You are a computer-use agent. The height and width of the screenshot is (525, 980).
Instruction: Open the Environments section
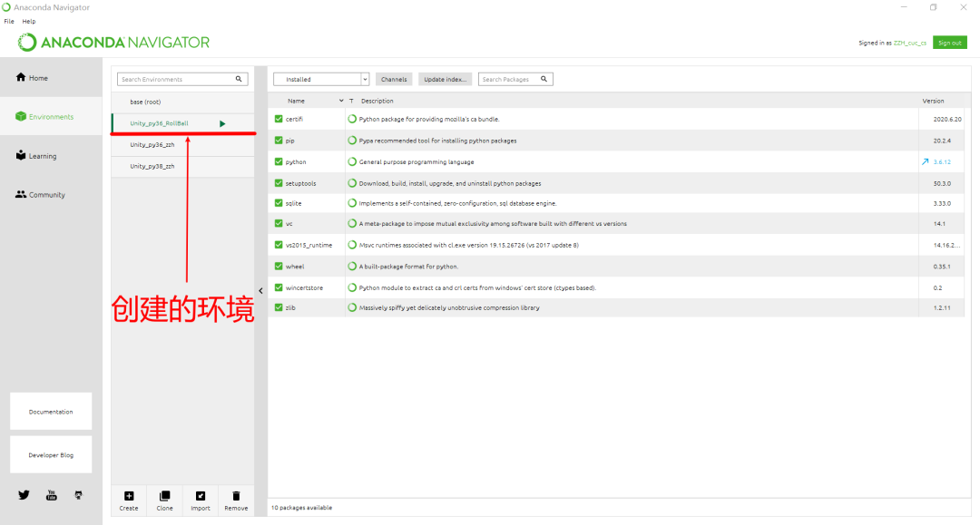point(51,116)
